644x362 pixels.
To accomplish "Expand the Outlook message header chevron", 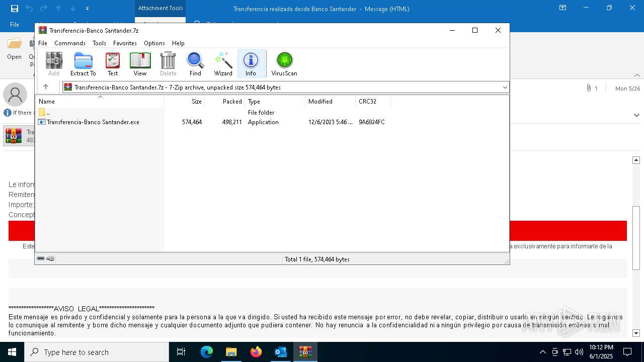I will 636,115.
